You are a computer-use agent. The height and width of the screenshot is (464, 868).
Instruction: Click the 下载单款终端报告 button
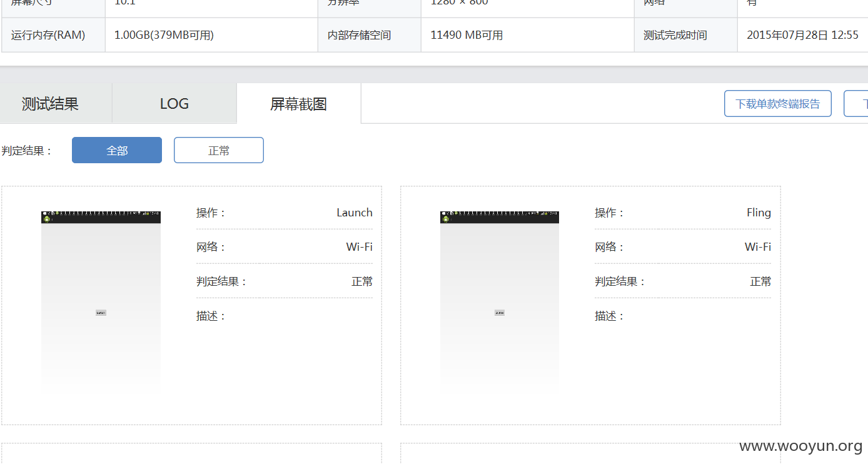778,103
